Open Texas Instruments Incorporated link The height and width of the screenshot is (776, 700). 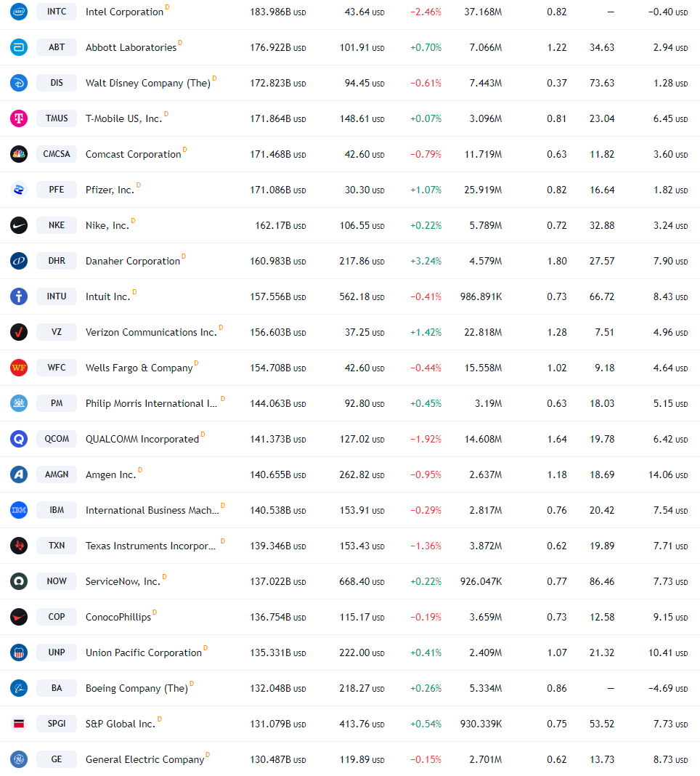150,546
